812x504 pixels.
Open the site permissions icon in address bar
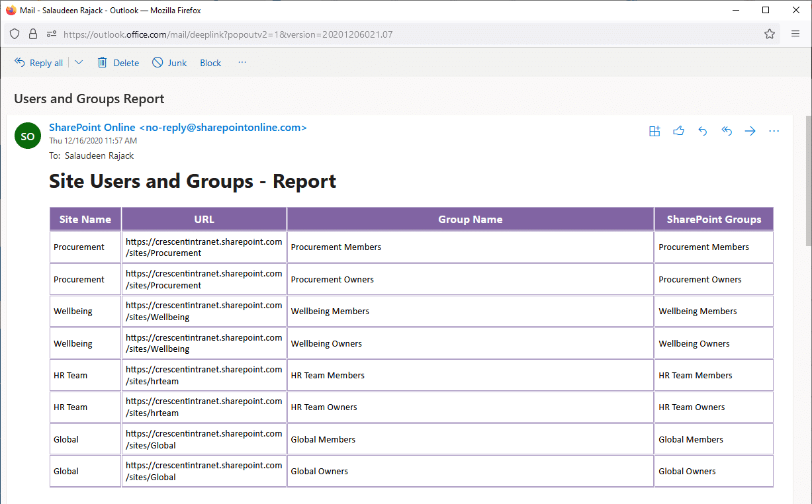[x=52, y=34]
